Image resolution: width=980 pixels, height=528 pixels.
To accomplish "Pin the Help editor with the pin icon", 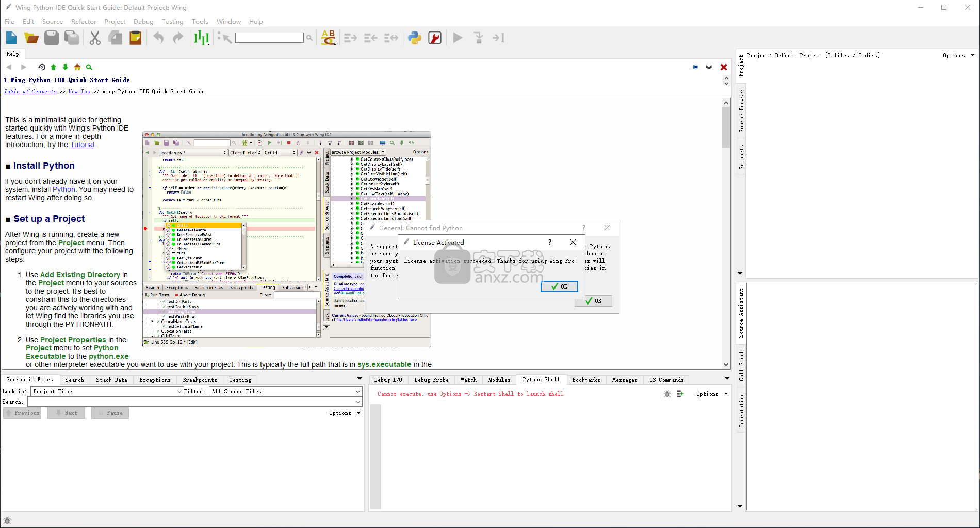I will (x=695, y=67).
